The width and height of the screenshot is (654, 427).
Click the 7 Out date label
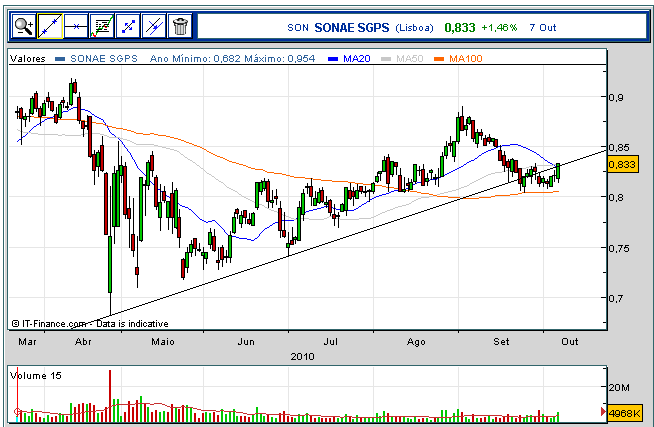pyautogui.click(x=543, y=28)
